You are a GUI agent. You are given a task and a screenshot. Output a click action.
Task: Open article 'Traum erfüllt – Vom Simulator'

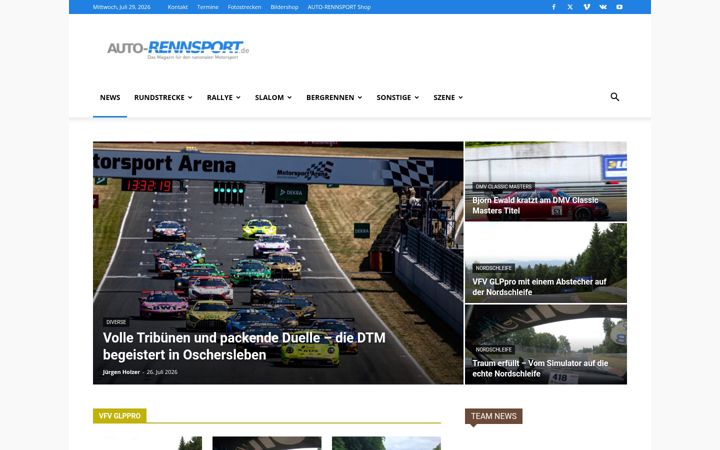point(540,368)
